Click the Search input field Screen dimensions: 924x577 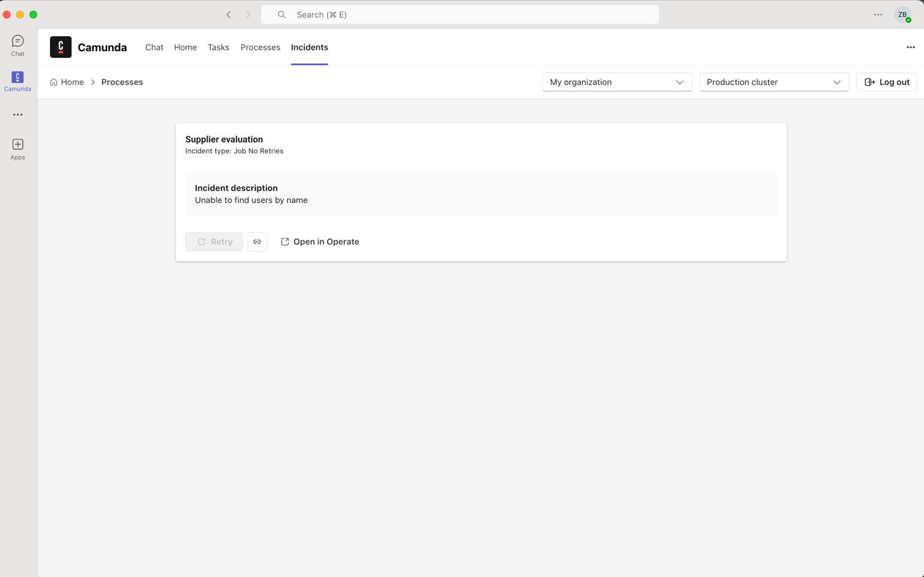(460, 15)
